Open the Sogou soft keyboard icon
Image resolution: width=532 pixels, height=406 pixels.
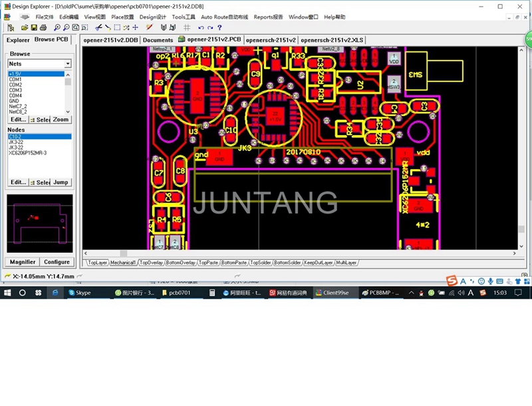[499, 281]
